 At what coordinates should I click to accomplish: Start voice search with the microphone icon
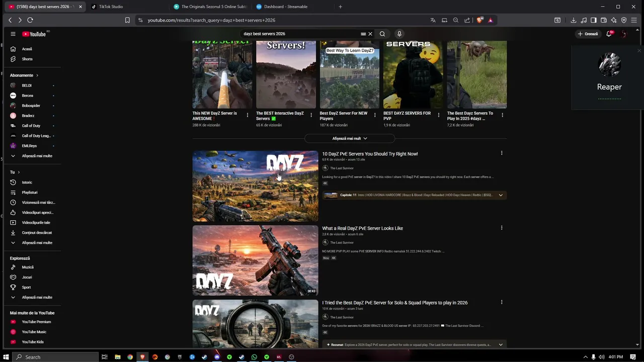point(399,34)
